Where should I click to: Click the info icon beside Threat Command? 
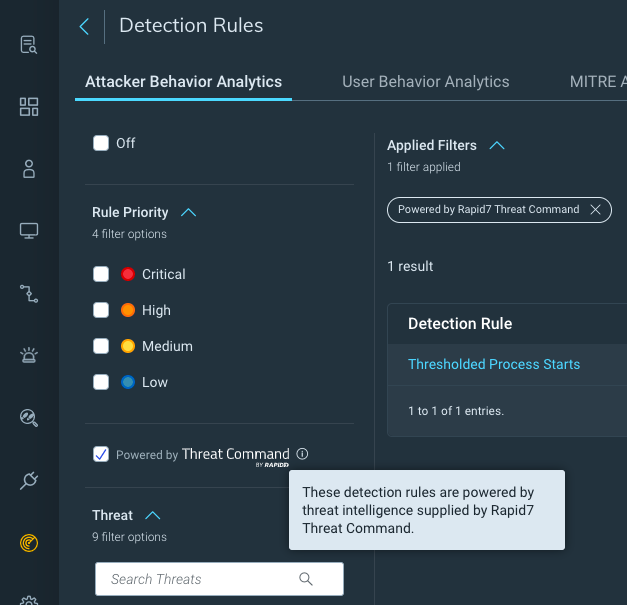(x=303, y=454)
